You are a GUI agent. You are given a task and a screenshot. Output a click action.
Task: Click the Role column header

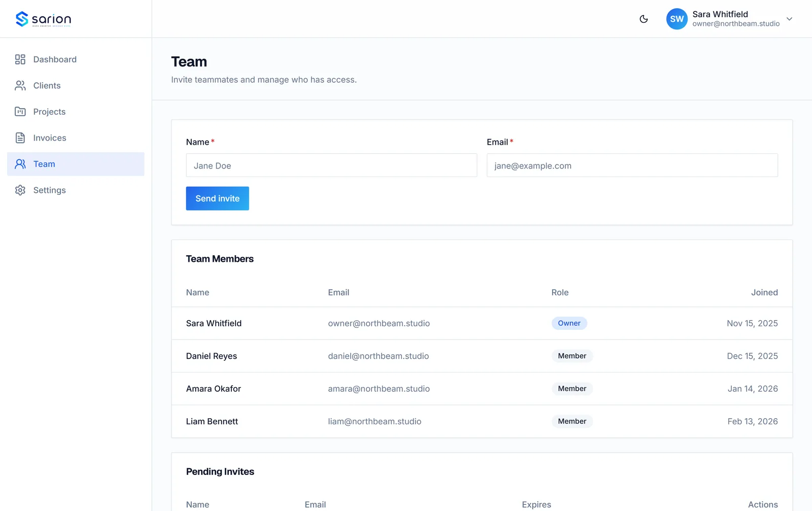(560, 292)
